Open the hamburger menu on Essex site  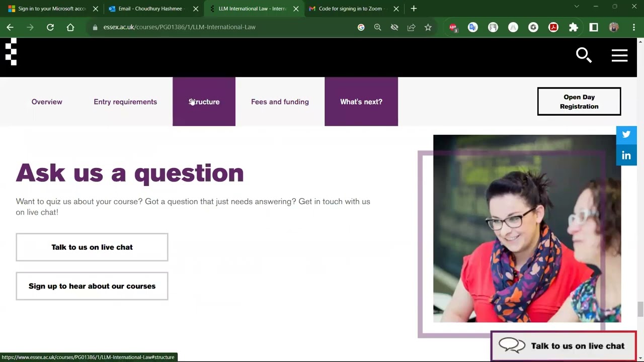pos(619,55)
